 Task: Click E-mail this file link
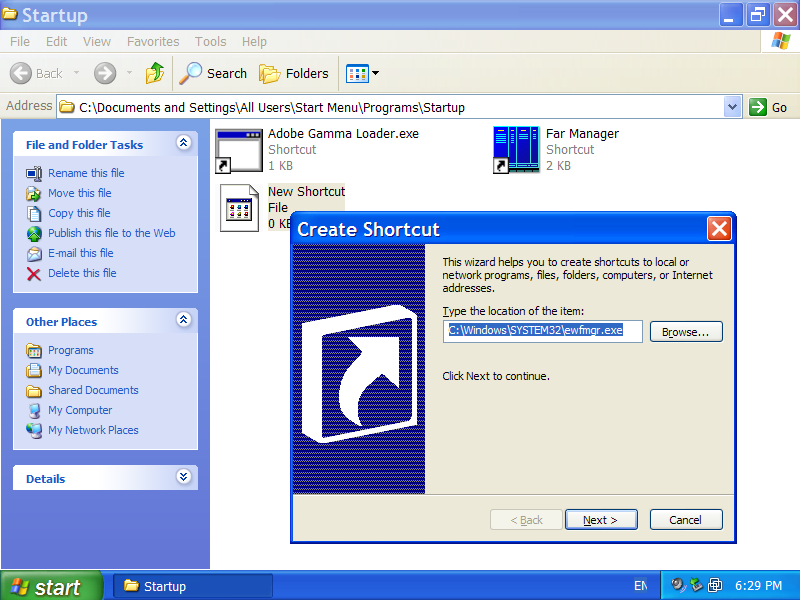click(81, 253)
